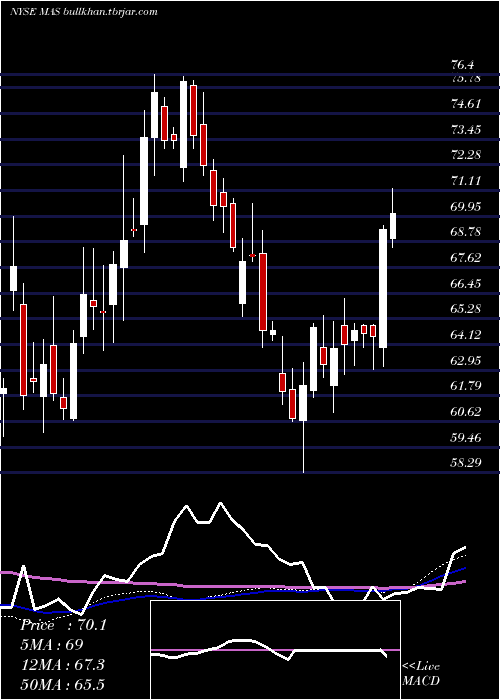Click the last white candlestick near 69.95

[x=393, y=226]
